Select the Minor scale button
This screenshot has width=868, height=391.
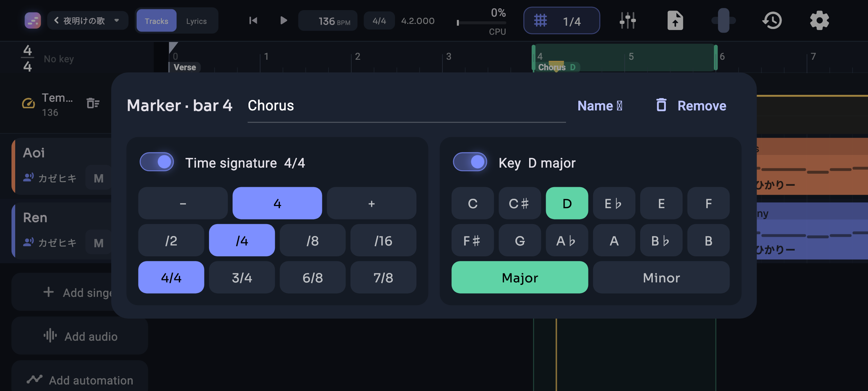tap(661, 278)
